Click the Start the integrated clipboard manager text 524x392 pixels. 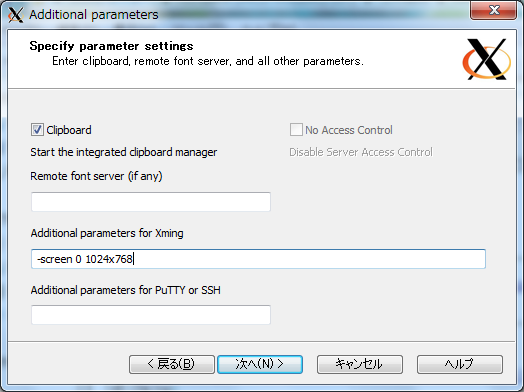[x=124, y=152]
